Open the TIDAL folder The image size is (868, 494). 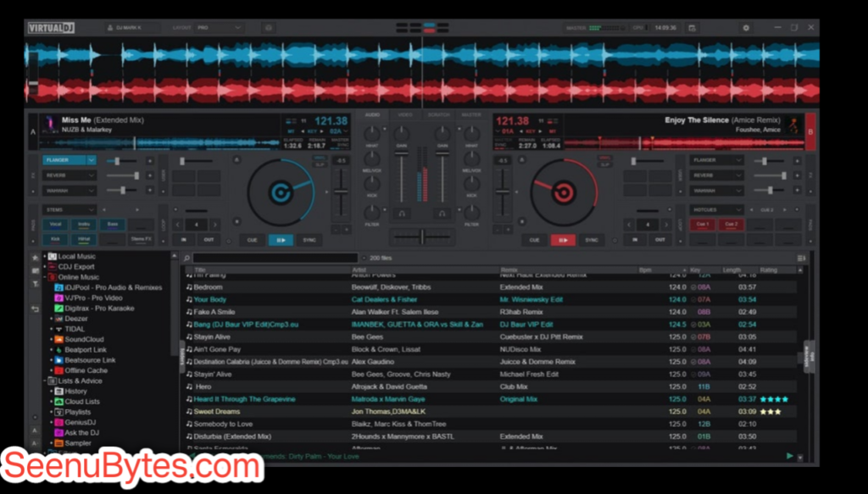tap(75, 329)
